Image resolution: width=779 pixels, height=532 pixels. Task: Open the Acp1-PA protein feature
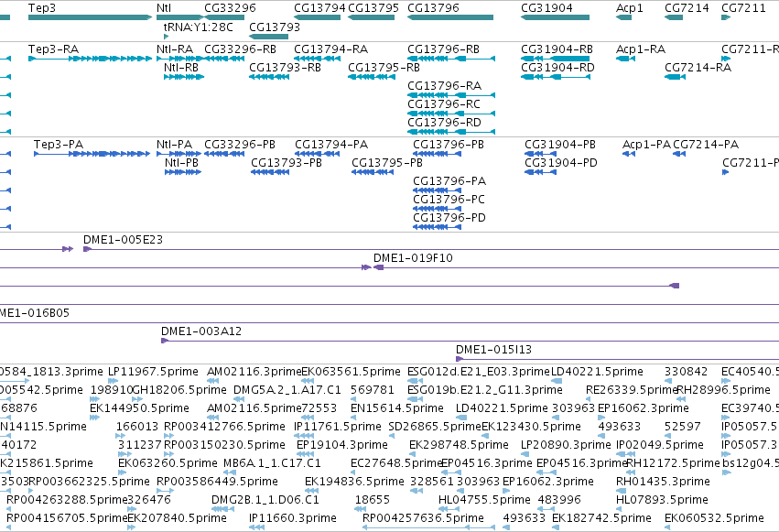[629, 154]
